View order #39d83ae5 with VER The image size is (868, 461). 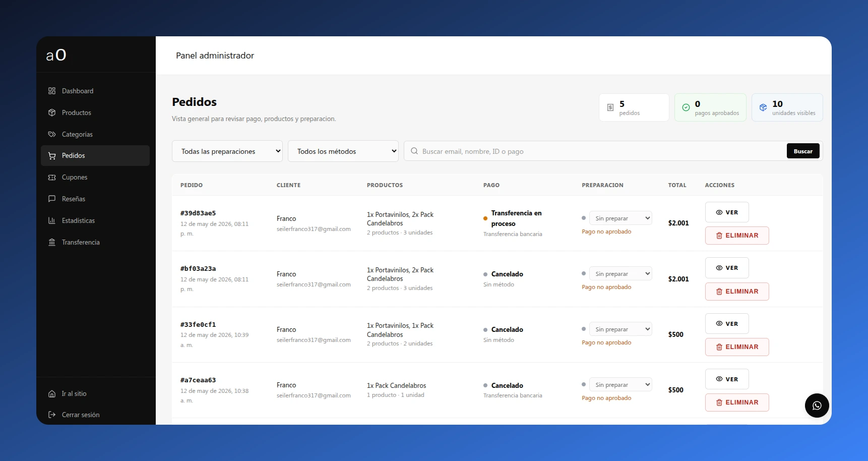click(x=727, y=212)
